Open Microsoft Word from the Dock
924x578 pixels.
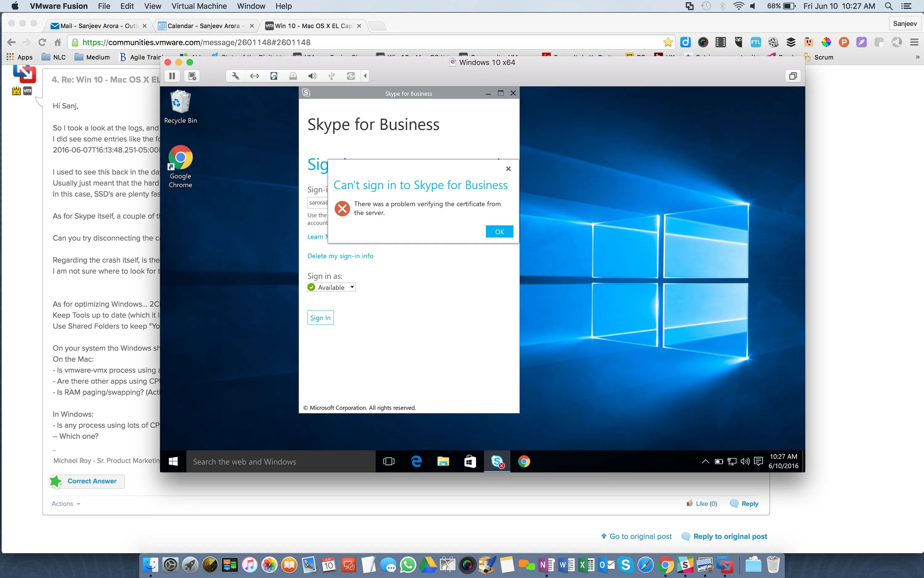click(566, 565)
